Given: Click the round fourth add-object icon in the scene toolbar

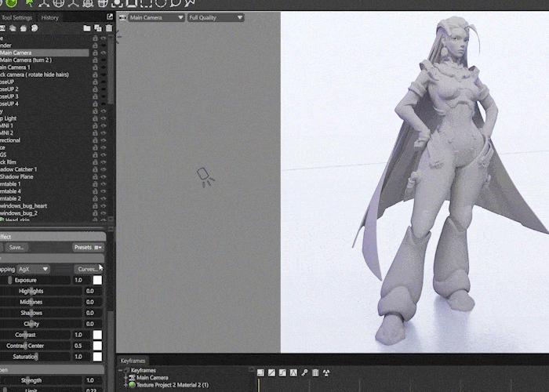Looking at the screenshot, I should coord(35,28).
